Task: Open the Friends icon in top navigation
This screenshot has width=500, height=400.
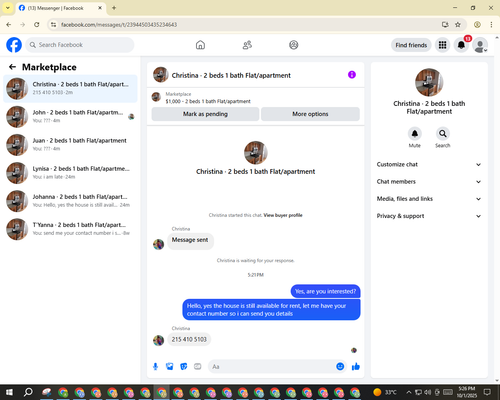Action: [x=247, y=45]
